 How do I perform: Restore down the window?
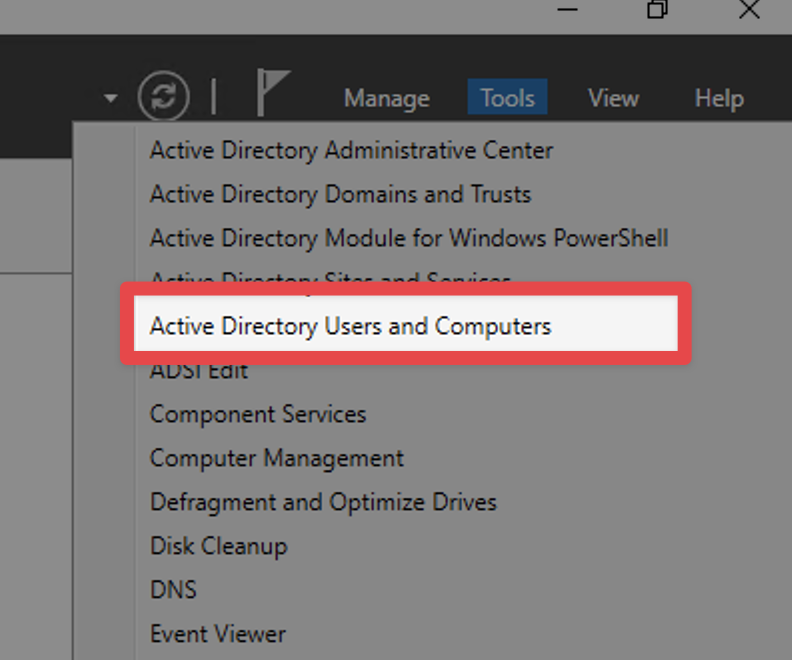657,9
